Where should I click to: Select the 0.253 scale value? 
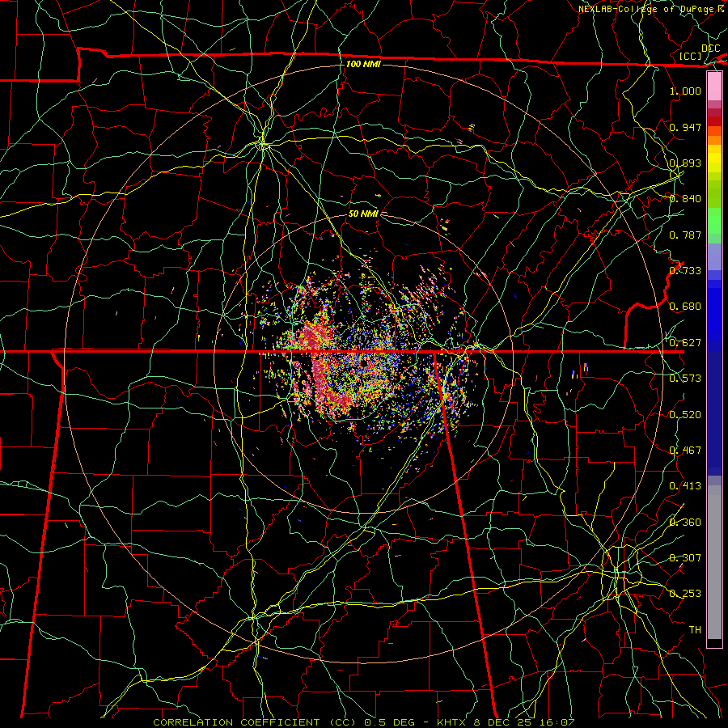tap(685, 594)
